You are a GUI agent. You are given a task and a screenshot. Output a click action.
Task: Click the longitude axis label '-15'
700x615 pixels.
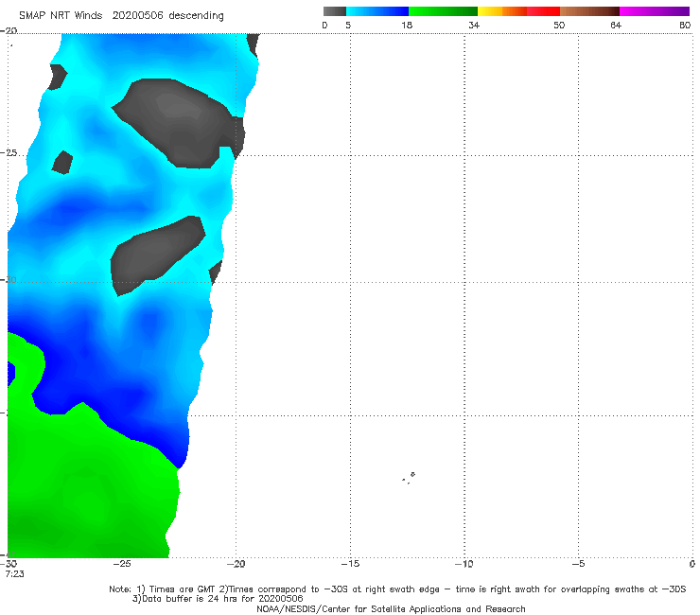350,564
